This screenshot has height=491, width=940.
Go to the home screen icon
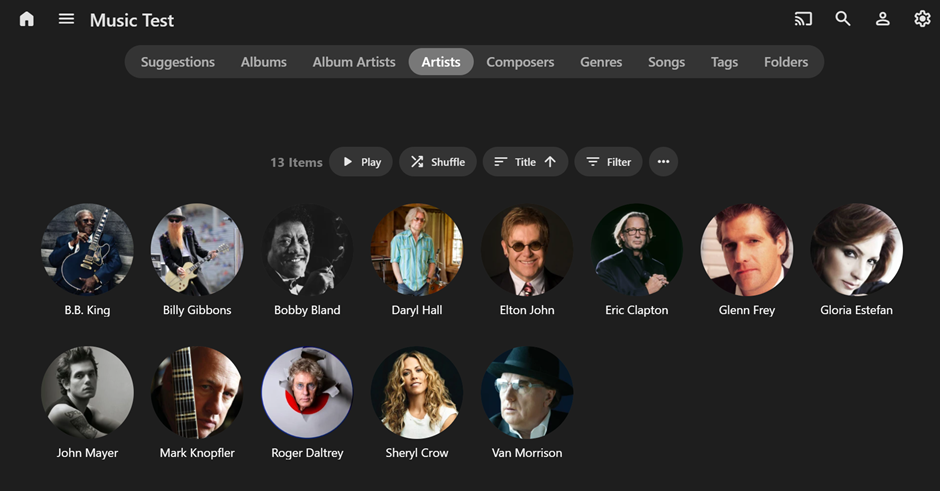pyautogui.click(x=27, y=19)
